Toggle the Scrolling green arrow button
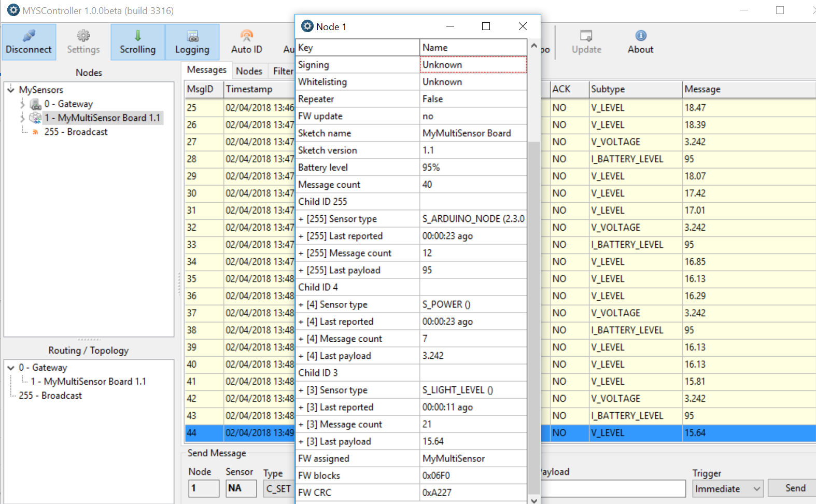 tap(137, 36)
